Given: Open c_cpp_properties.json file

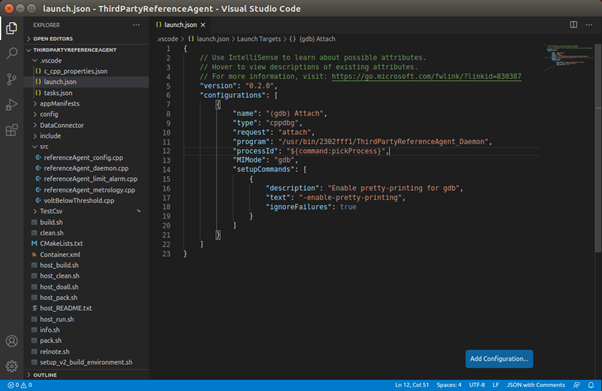Looking at the screenshot, I should (86, 71).
